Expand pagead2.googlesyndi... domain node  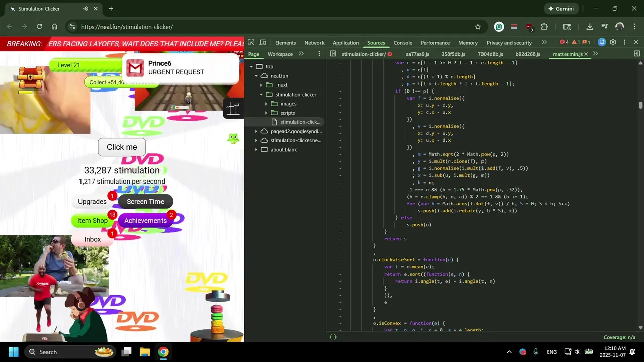[x=256, y=131]
